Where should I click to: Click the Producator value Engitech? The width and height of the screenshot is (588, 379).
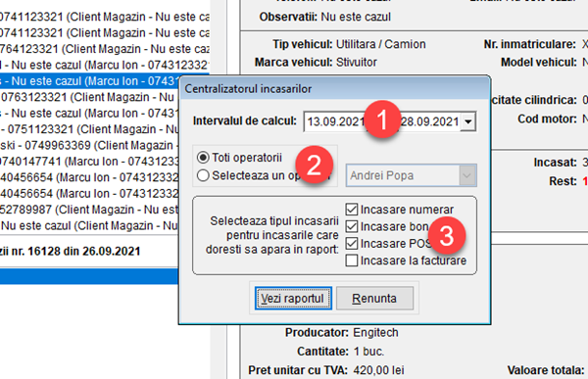click(x=375, y=333)
